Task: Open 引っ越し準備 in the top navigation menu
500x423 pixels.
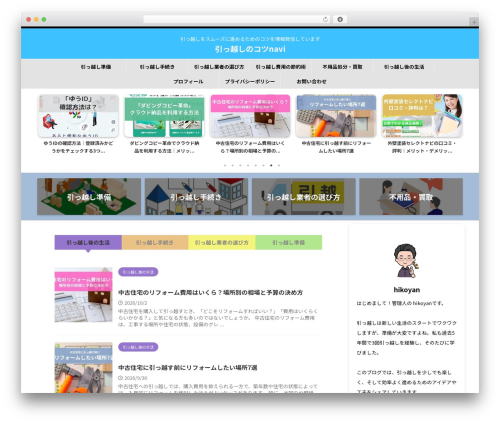Action: coord(96,67)
